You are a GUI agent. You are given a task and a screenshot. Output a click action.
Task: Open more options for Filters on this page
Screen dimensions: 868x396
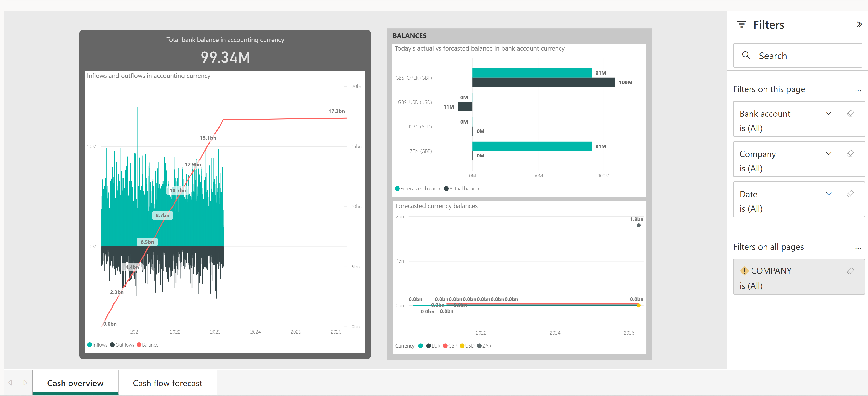857,90
